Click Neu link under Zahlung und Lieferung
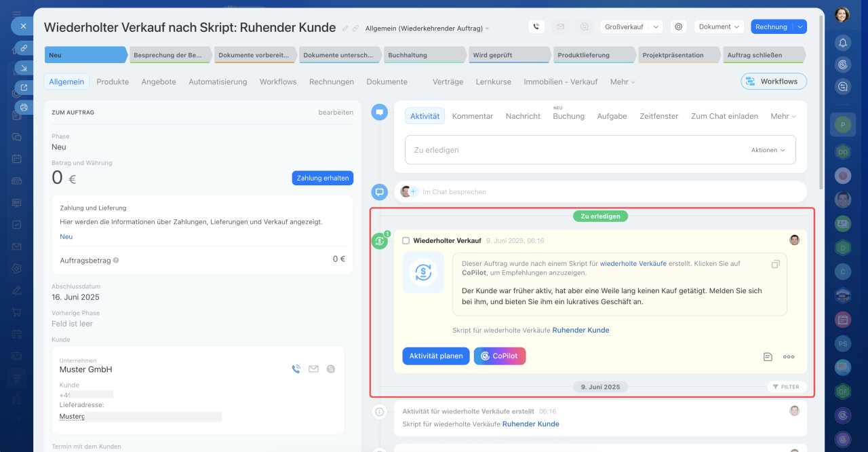The image size is (868, 452). pos(66,237)
